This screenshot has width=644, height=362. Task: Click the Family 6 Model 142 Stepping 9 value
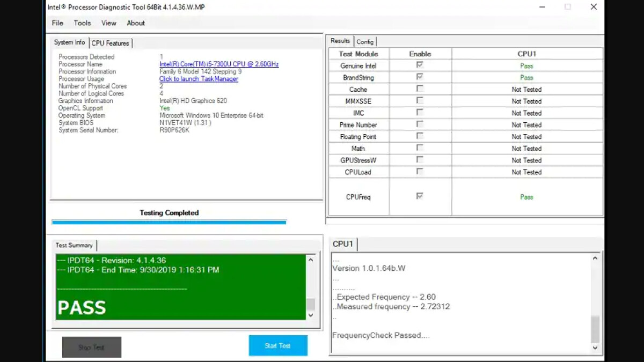[x=201, y=72]
